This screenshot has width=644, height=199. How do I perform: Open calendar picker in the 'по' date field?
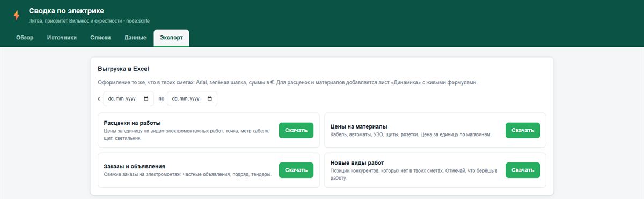(209, 99)
